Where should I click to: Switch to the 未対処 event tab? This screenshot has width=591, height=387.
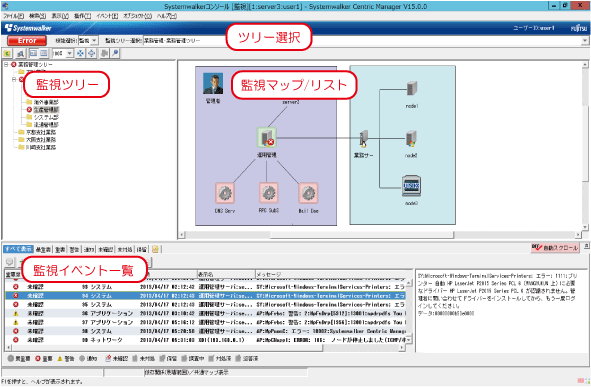click(125, 249)
